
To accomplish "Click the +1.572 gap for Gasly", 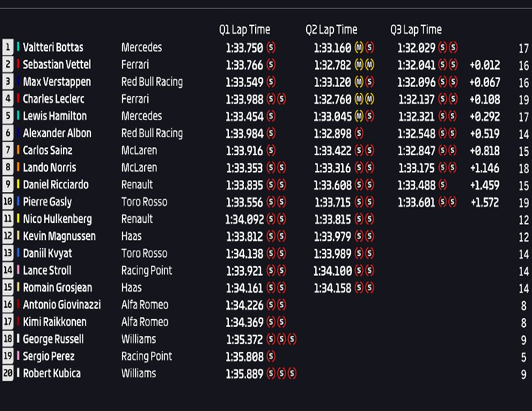I will pyautogui.click(x=484, y=202).
